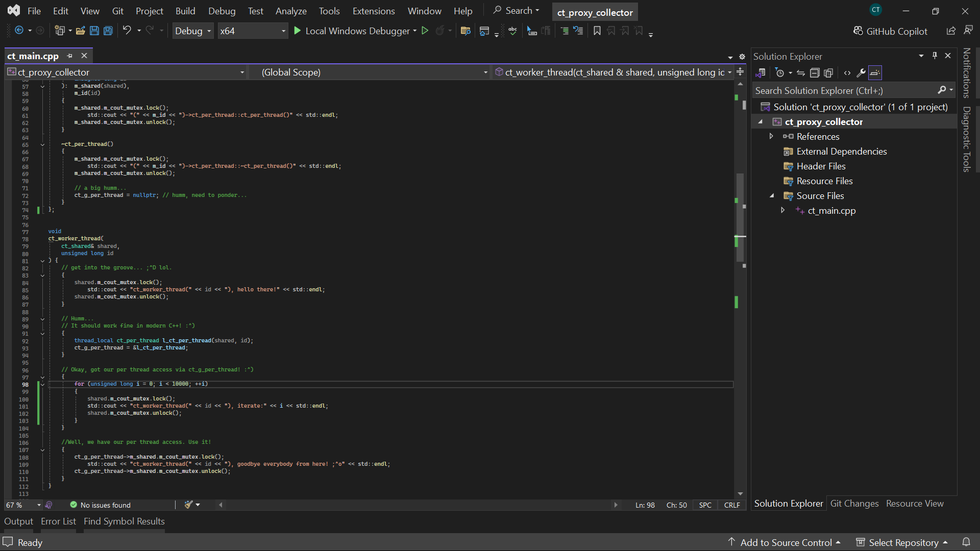The height and width of the screenshot is (551, 980).
Task: Click the Solution Explorer search magnifier icon
Action: coord(942,90)
